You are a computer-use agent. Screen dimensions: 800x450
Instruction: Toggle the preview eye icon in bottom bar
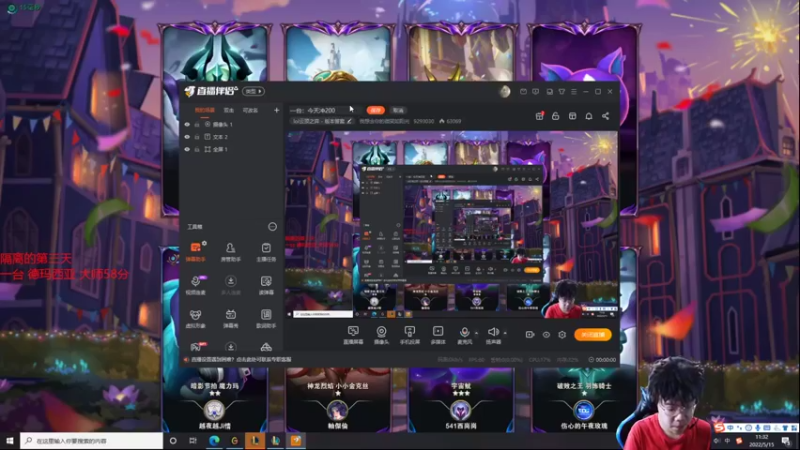coord(546,335)
